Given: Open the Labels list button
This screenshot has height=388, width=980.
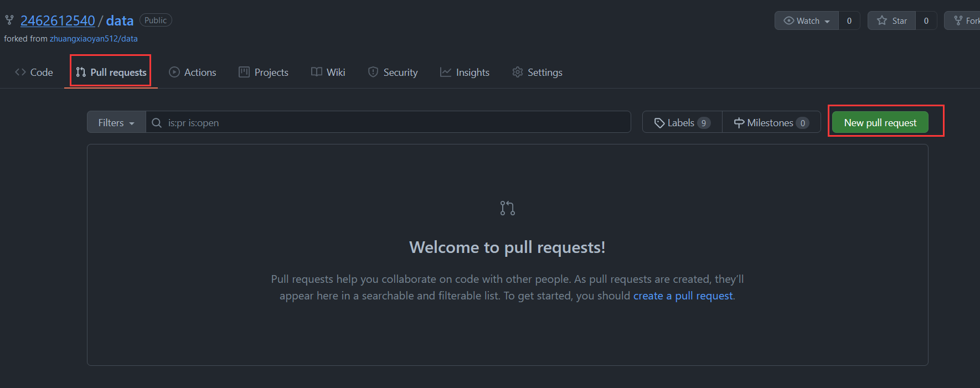Looking at the screenshot, I should coord(682,122).
